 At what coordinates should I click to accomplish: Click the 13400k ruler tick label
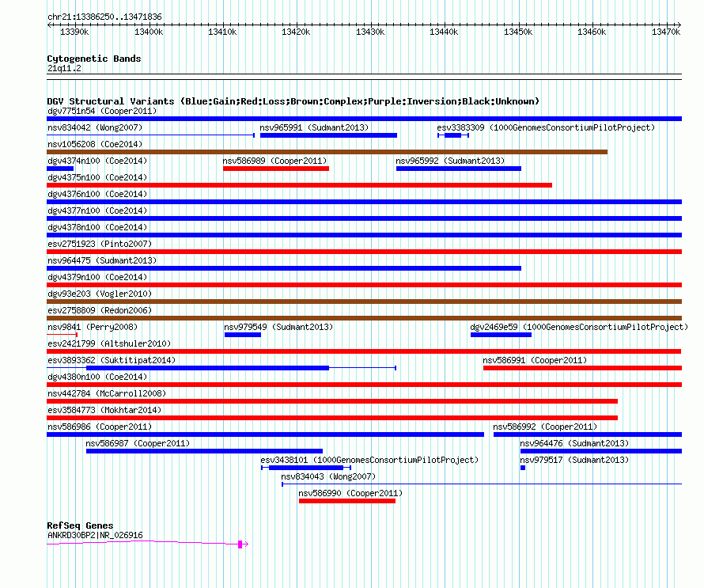click(x=149, y=32)
